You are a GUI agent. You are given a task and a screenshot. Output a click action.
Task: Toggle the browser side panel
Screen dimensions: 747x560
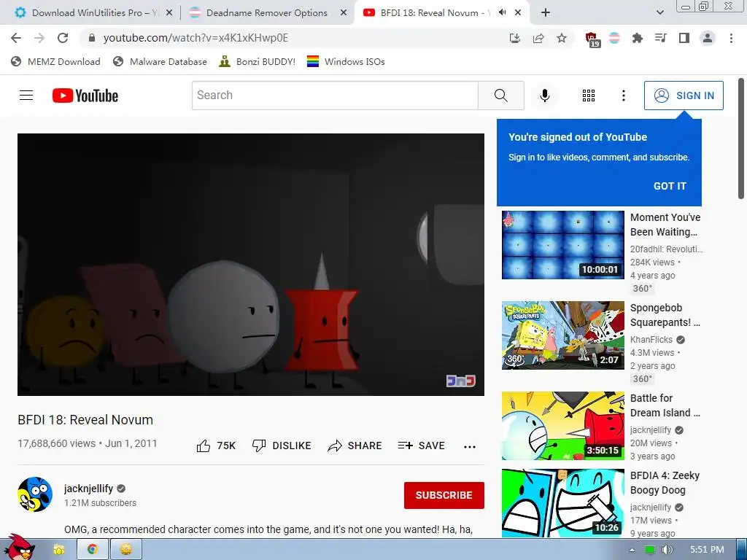[684, 38]
